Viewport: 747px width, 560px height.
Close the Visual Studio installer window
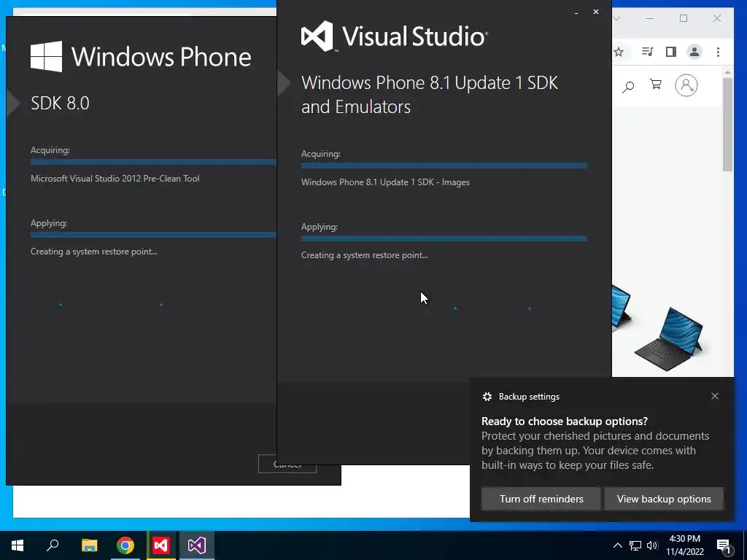(596, 12)
